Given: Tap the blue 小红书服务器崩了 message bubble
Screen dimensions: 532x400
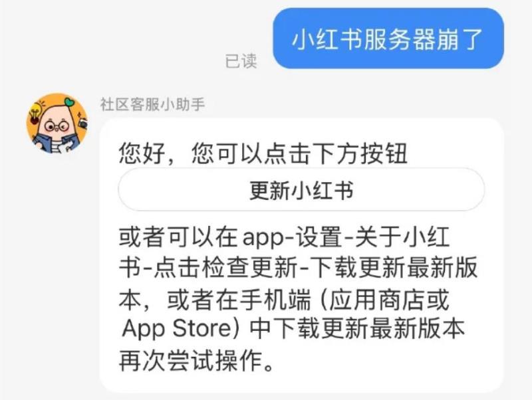Looking at the screenshot, I should point(388,39).
